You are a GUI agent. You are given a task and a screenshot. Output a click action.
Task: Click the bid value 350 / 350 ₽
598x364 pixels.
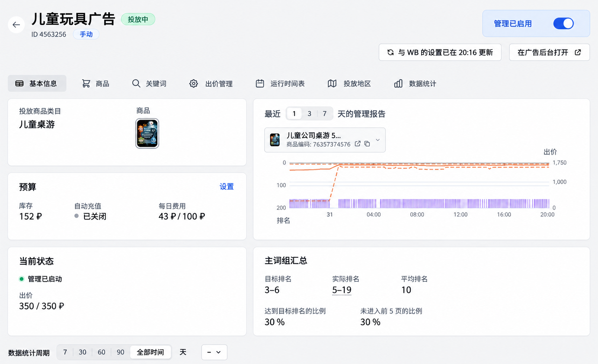42,306
